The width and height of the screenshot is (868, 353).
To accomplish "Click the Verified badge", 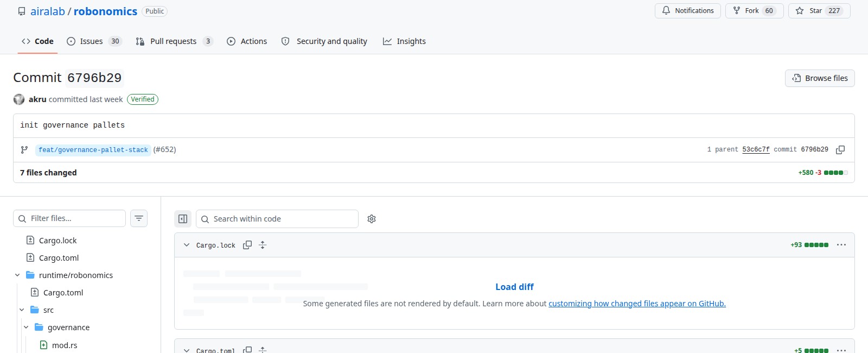I will pyautogui.click(x=143, y=99).
